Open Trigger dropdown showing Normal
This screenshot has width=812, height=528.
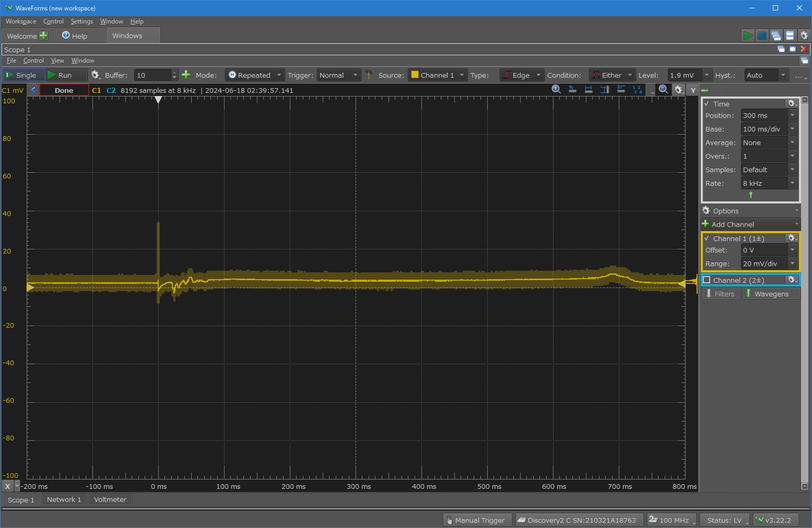coord(339,75)
